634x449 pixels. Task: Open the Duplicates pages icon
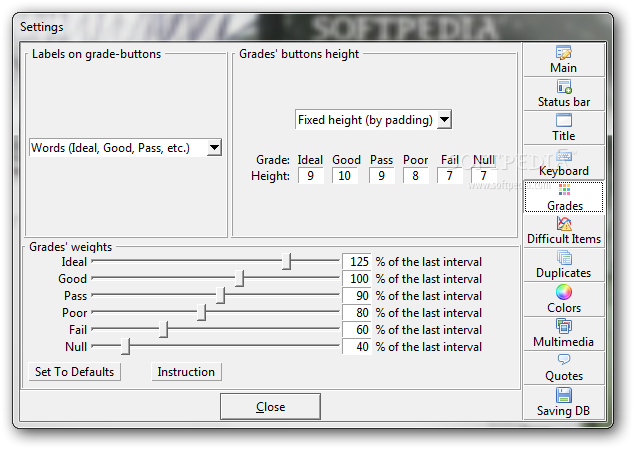[564, 258]
